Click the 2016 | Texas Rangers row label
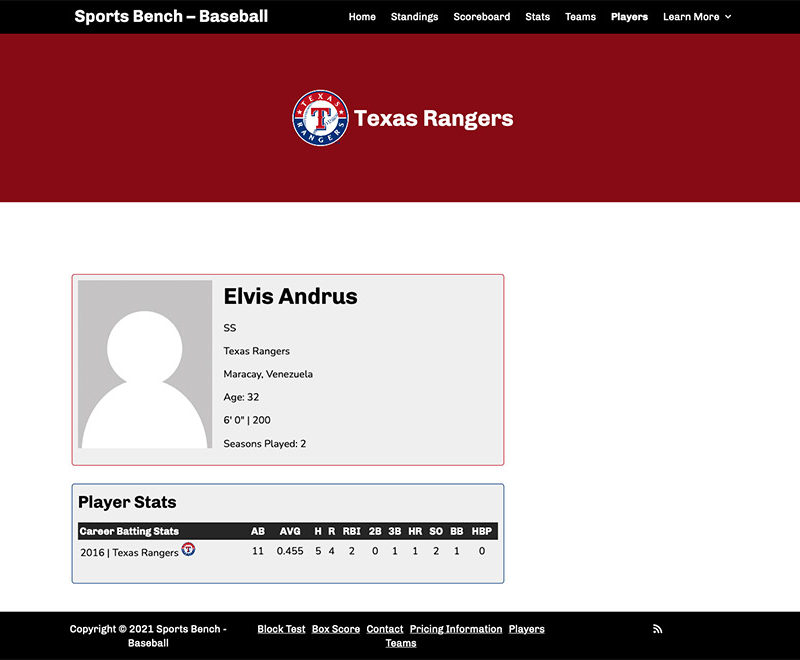This screenshot has width=800, height=660. click(129, 552)
